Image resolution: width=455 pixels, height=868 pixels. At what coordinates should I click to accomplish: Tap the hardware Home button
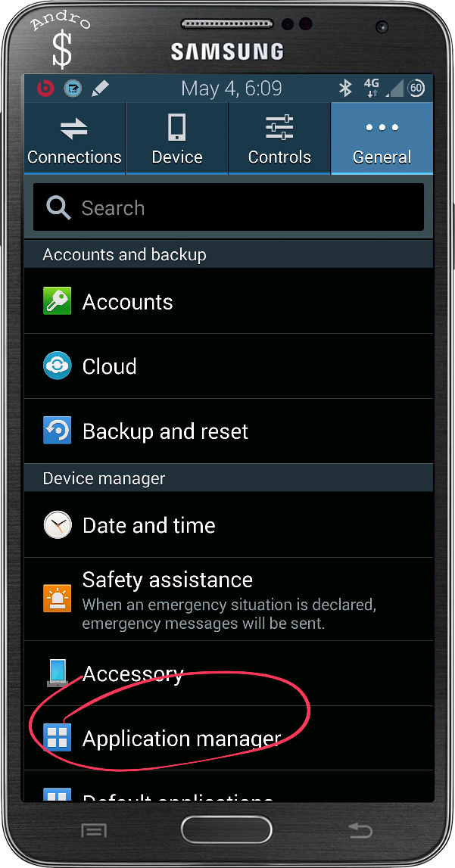pyautogui.click(x=226, y=830)
